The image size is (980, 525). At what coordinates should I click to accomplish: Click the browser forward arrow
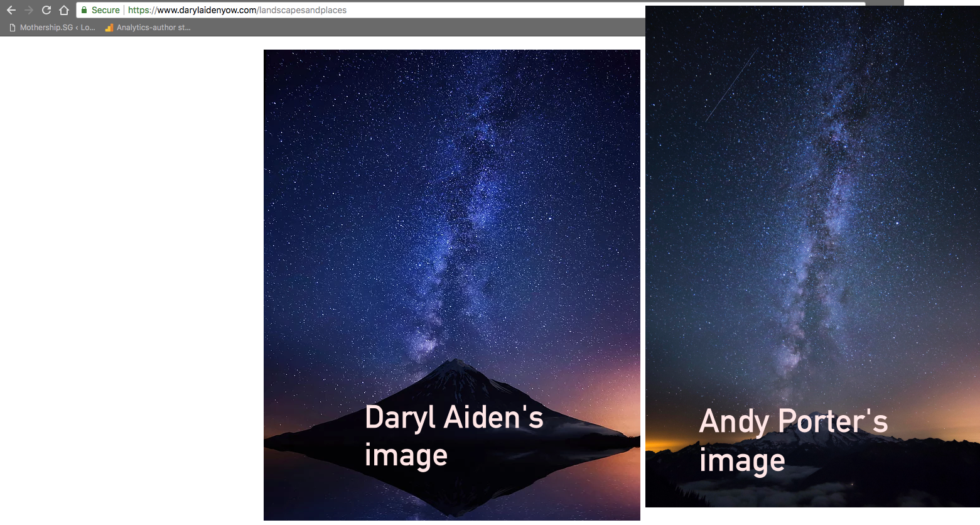click(29, 10)
